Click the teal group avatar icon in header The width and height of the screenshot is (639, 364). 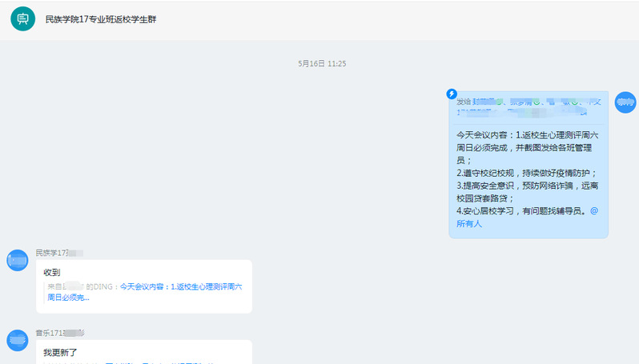(x=22, y=18)
